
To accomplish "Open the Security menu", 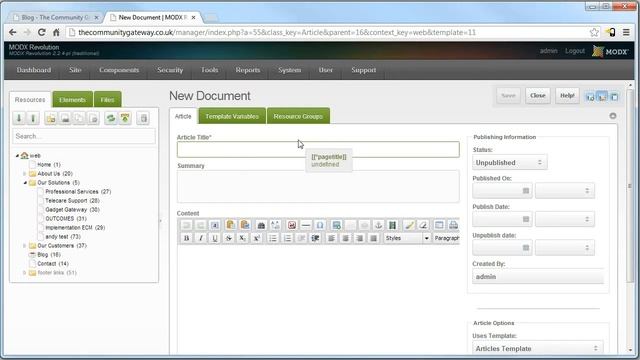I will pyautogui.click(x=170, y=70).
